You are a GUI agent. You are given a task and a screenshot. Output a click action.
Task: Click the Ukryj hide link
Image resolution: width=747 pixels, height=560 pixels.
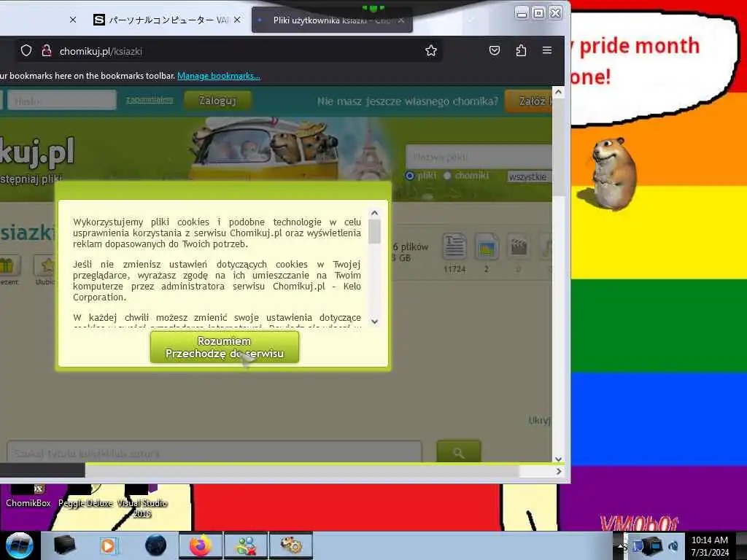(539, 421)
